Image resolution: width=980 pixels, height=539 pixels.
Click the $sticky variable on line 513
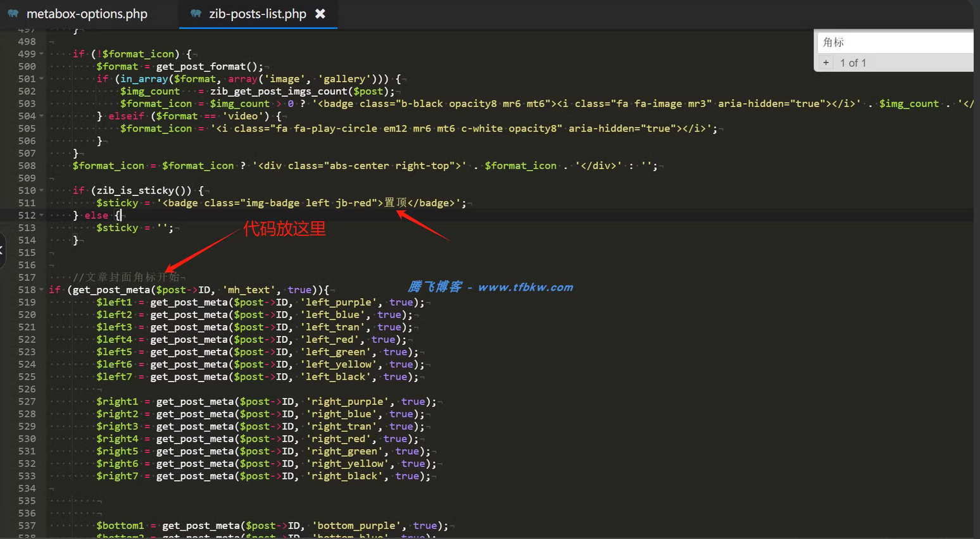(117, 228)
